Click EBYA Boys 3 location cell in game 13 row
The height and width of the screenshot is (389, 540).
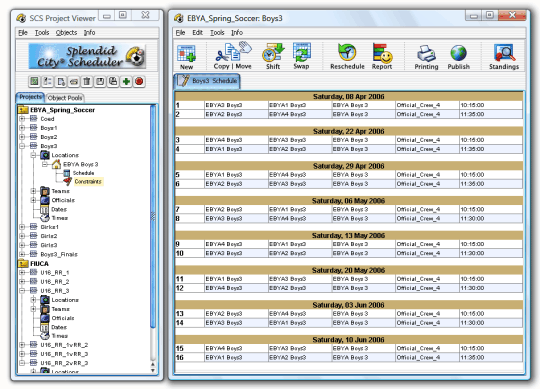pos(363,314)
